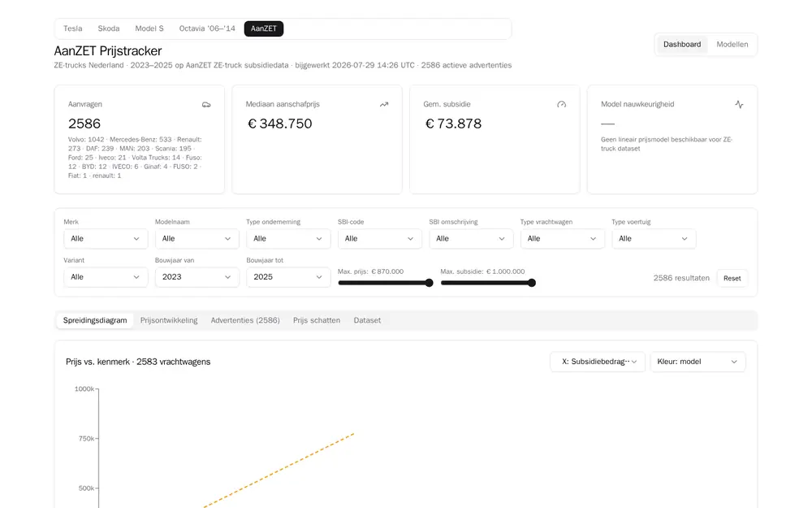Open the X-axis Subsidiebedrag selector

[x=598, y=362]
